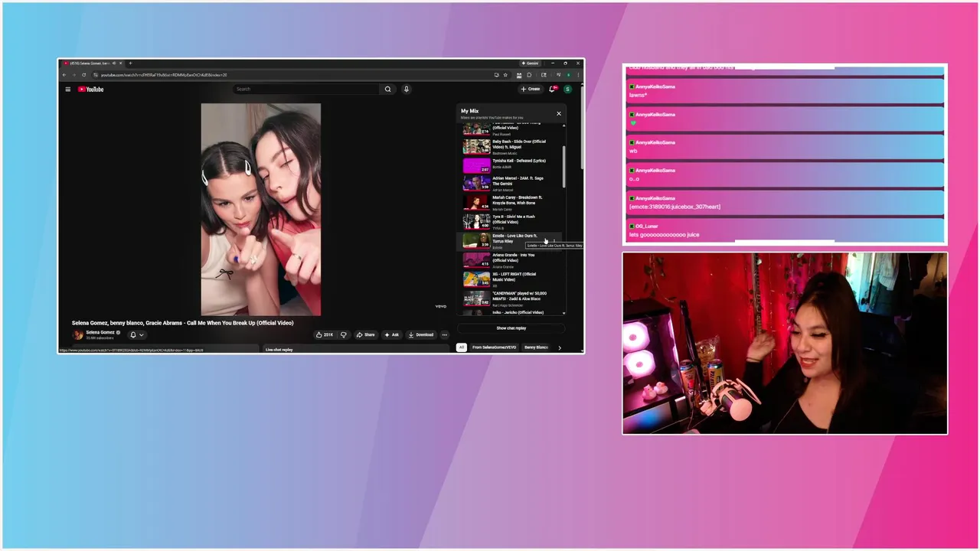Open the Chrome three-dot menu

(578, 75)
